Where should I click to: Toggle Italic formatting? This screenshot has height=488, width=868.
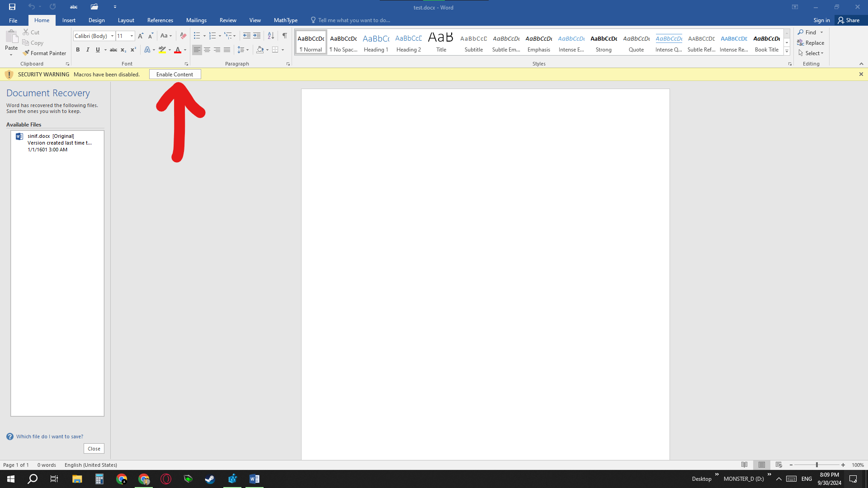click(x=88, y=50)
